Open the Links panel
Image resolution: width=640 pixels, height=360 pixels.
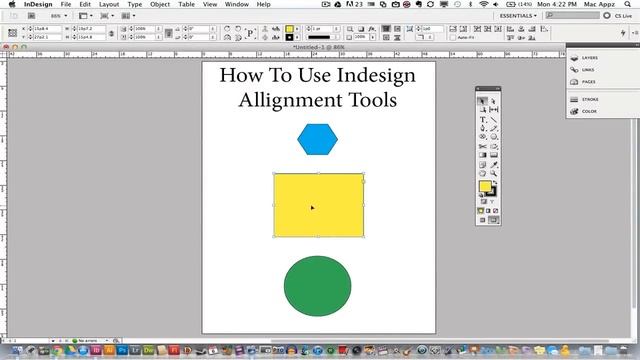[583, 70]
